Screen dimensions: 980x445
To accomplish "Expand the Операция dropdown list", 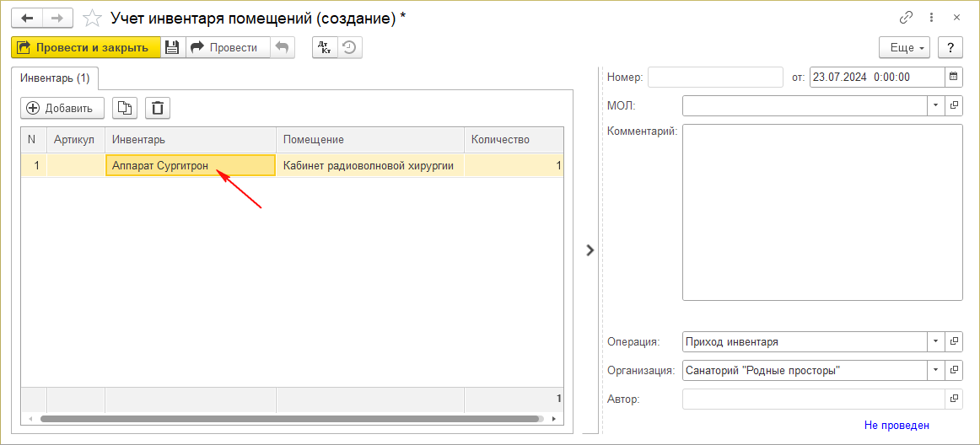I will [936, 342].
